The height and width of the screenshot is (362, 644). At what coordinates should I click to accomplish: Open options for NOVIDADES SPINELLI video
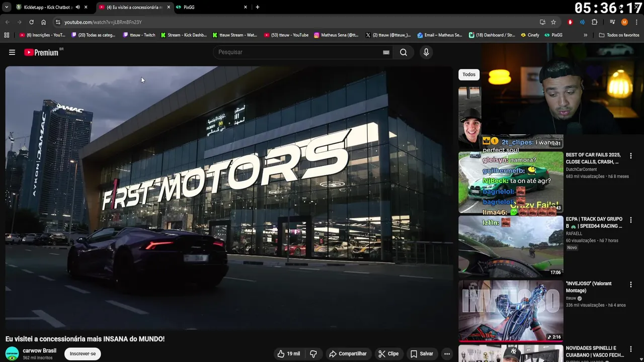(x=631, y=349)
